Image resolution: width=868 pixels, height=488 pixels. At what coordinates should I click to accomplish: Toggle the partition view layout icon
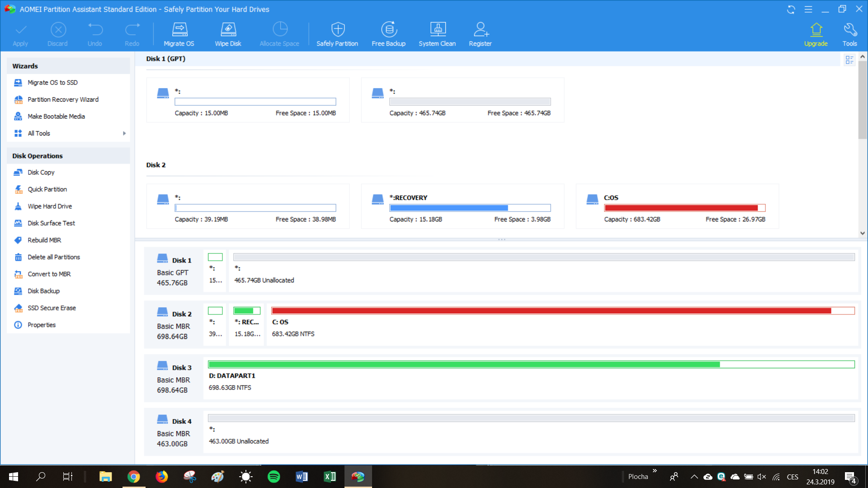point(849,60)
